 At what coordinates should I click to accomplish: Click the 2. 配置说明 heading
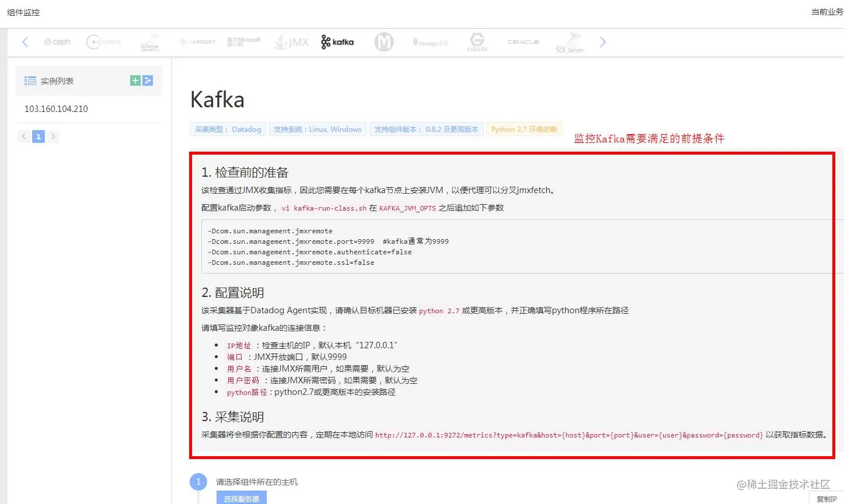point(233,293)
